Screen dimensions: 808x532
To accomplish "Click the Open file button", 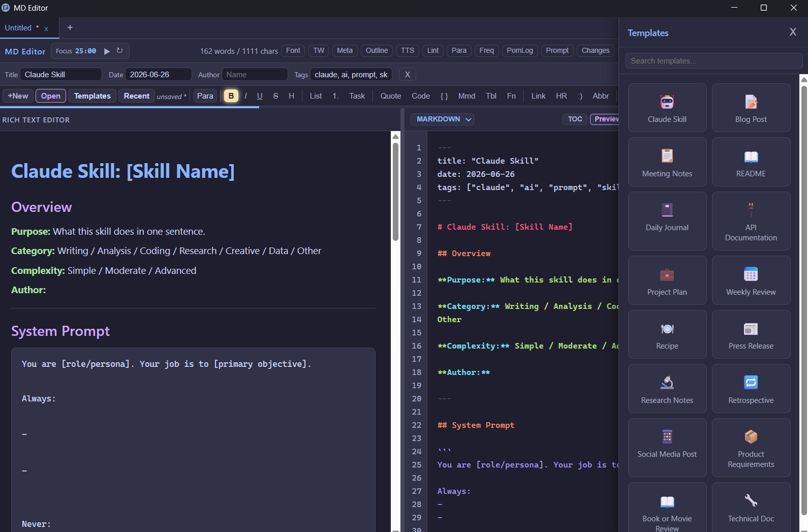I will (x=50, y=96).
